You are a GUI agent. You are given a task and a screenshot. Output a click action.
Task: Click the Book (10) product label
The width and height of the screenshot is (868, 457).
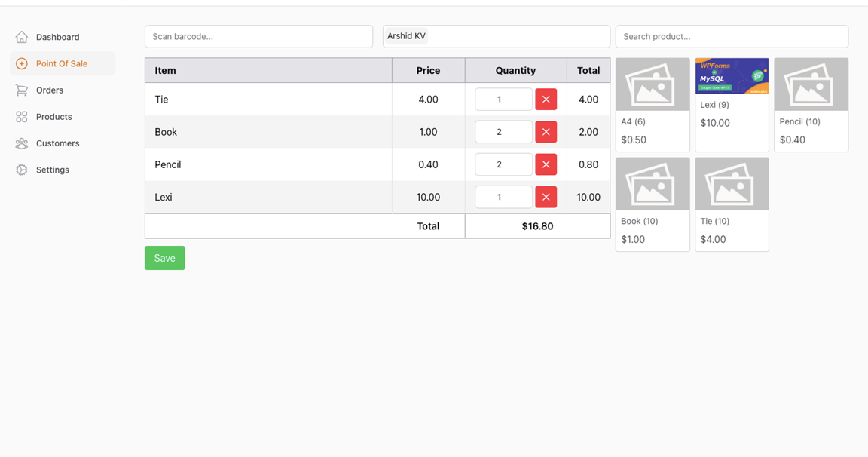tap(640, 221)
